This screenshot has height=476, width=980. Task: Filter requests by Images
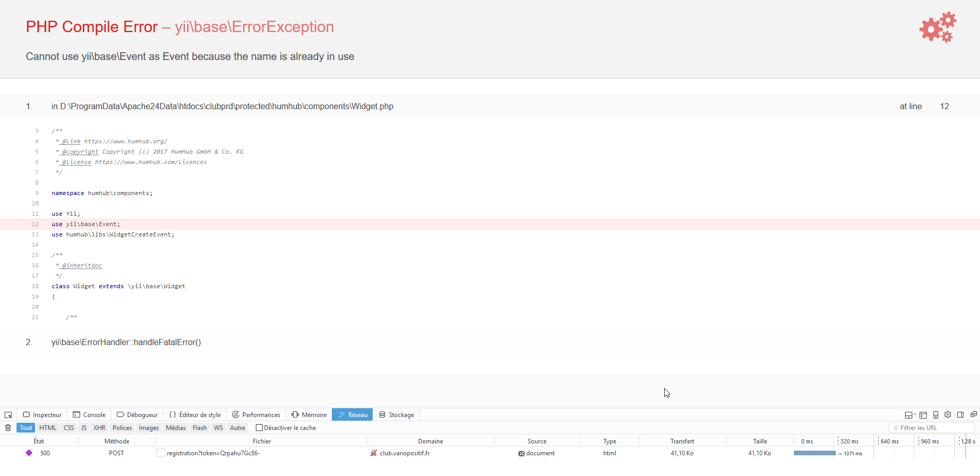coord(149,427)
